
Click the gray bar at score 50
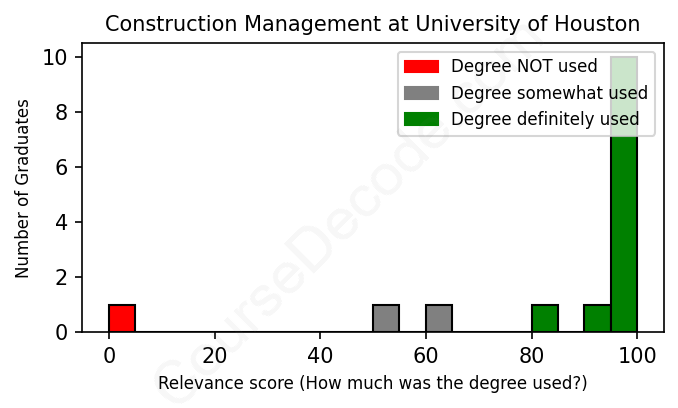386,318
